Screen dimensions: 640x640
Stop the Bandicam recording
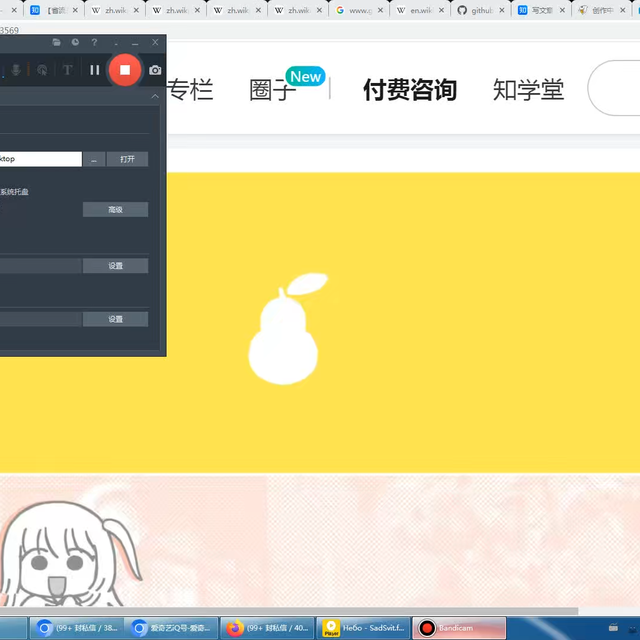124,70
